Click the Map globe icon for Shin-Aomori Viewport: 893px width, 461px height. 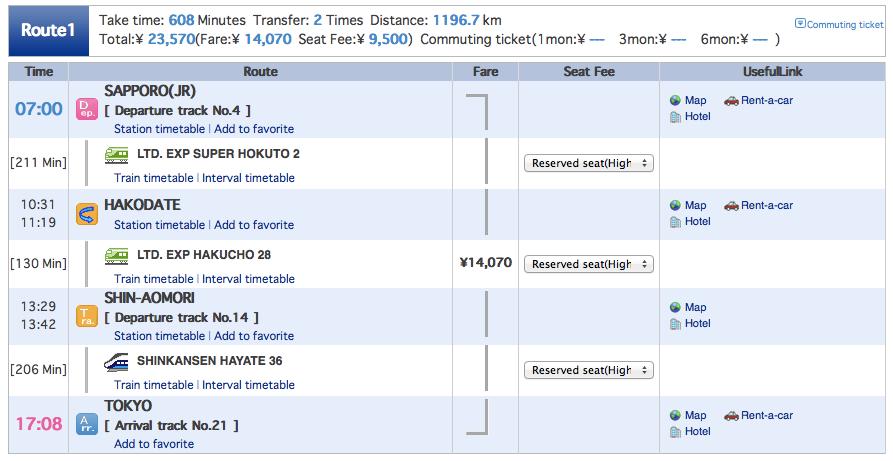(x=676, y=308)
